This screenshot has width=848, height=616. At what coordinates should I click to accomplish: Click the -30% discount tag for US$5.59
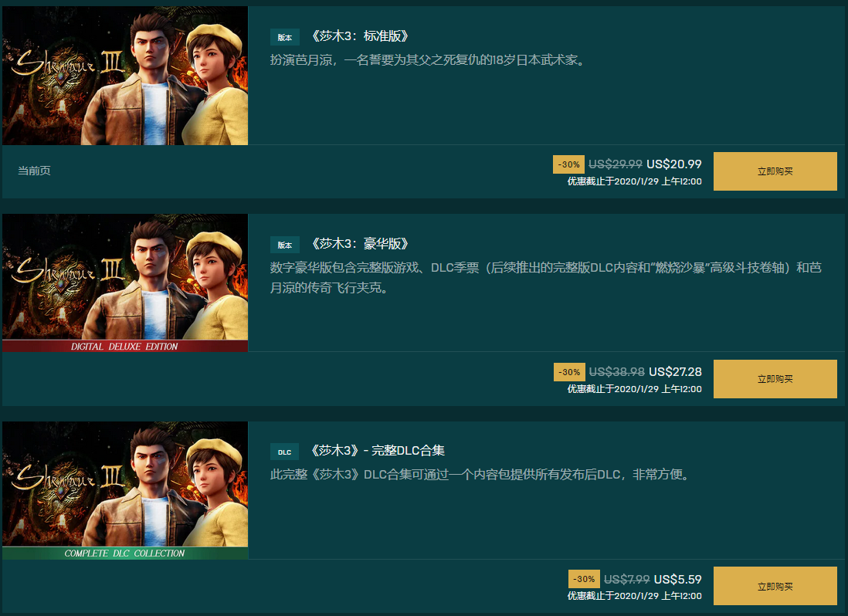coord(584,579)
